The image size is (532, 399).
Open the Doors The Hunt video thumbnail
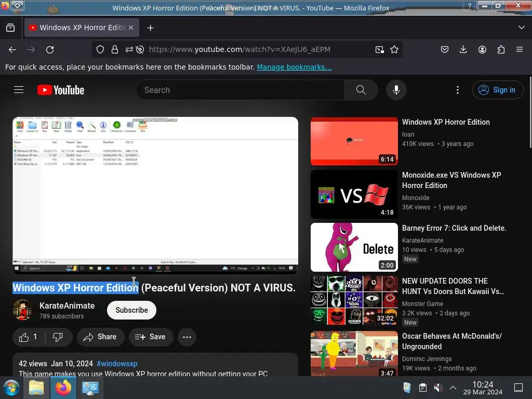pos(354,300)
